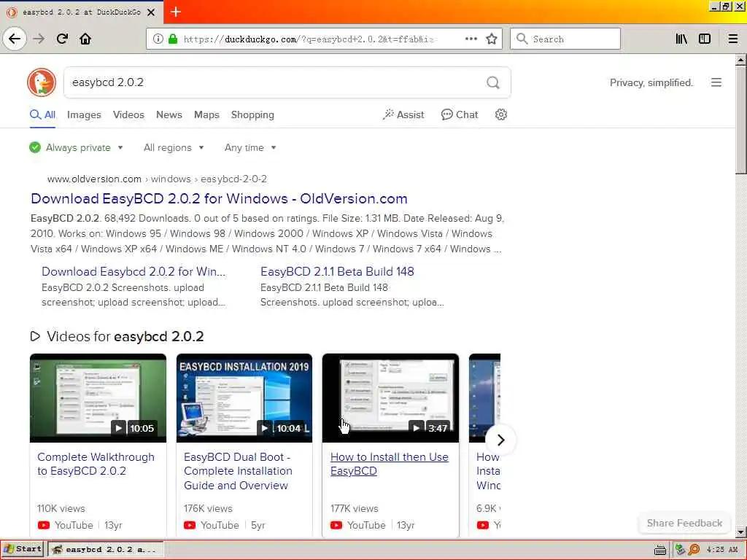This screenshot has width=747, height=560.
Task: Click the magnifier icon in DuckDuckGo search box
Action: click(493, 82)
